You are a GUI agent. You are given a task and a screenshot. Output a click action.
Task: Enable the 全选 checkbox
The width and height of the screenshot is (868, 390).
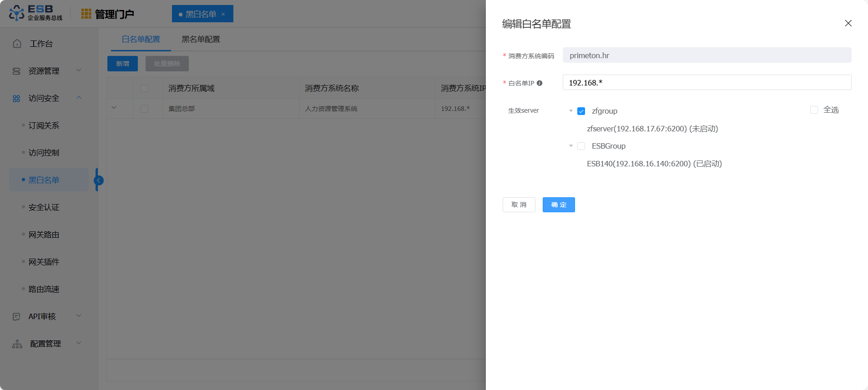(814, 110)
